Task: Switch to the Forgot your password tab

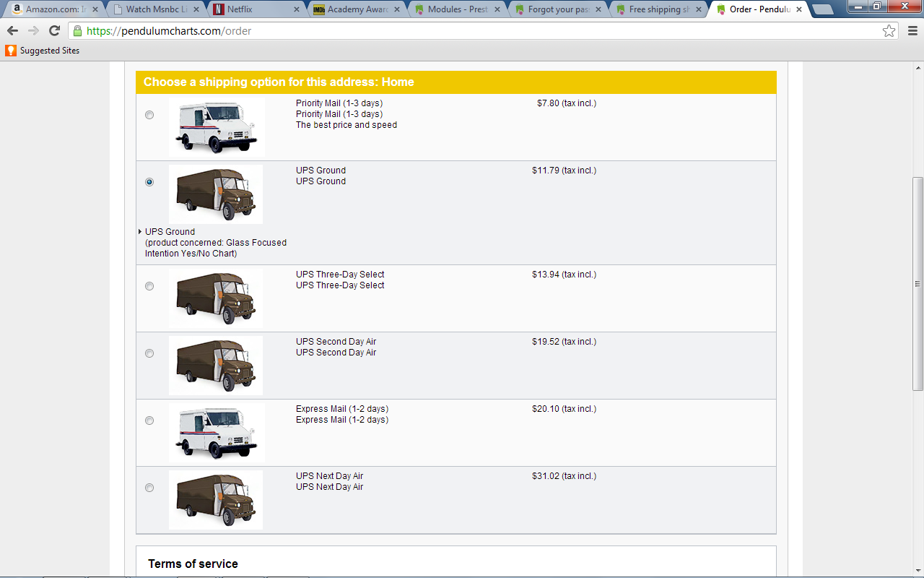Action: pos(557,9)
